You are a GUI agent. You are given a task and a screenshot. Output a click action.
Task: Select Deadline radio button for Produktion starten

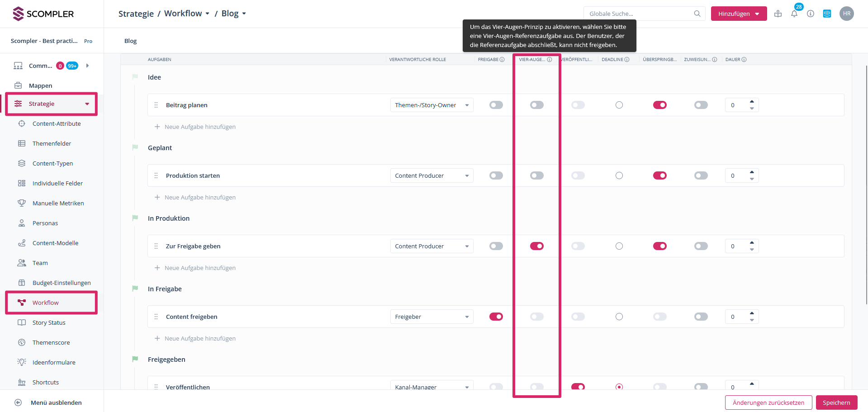pyautogui.click(x=619, y=175)
